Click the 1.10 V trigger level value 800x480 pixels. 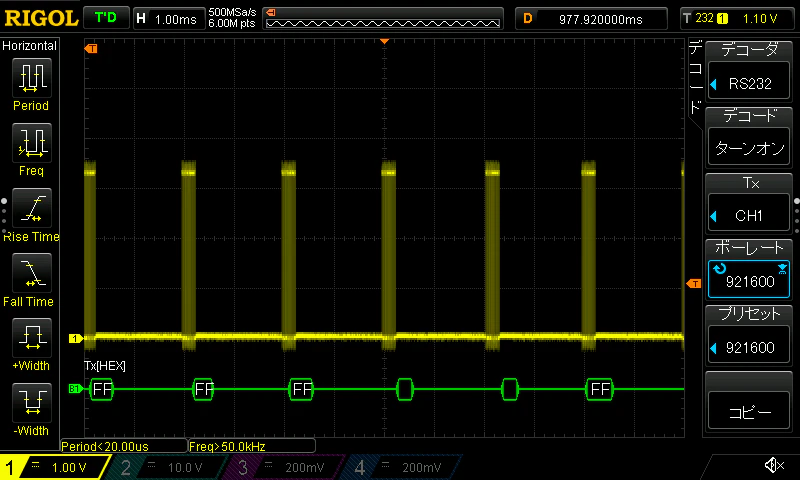[x=760, y=19]
